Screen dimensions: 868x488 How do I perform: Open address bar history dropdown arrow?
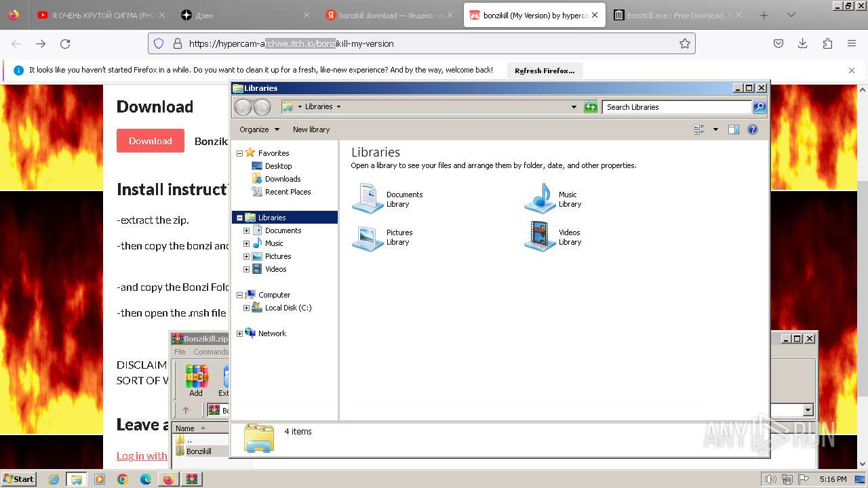(x=574, y=106)
